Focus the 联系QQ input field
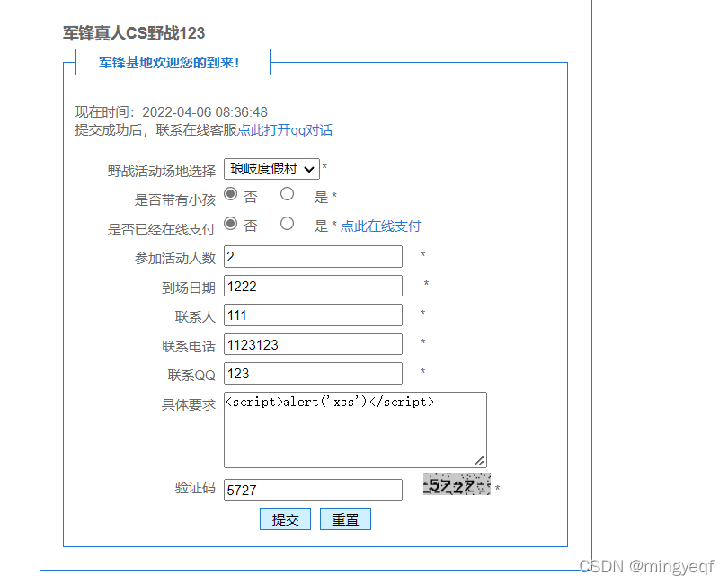 click(313, 374)
